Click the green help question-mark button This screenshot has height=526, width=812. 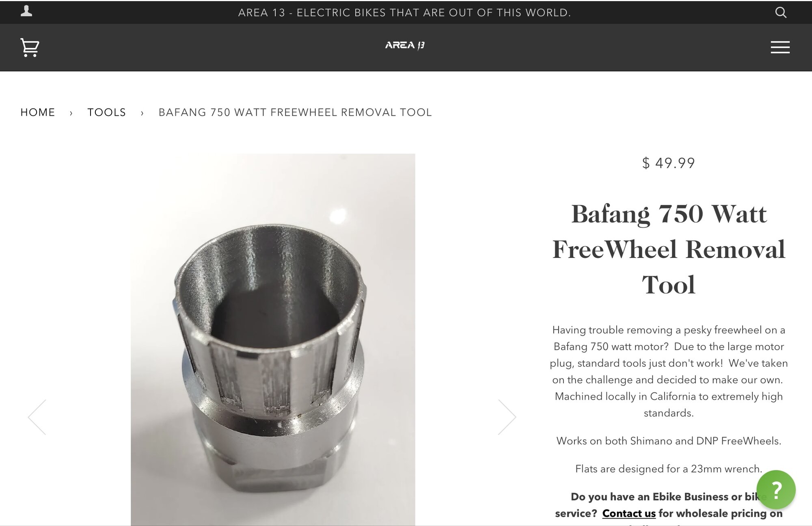pyautogui.click(x=775, y=490)
